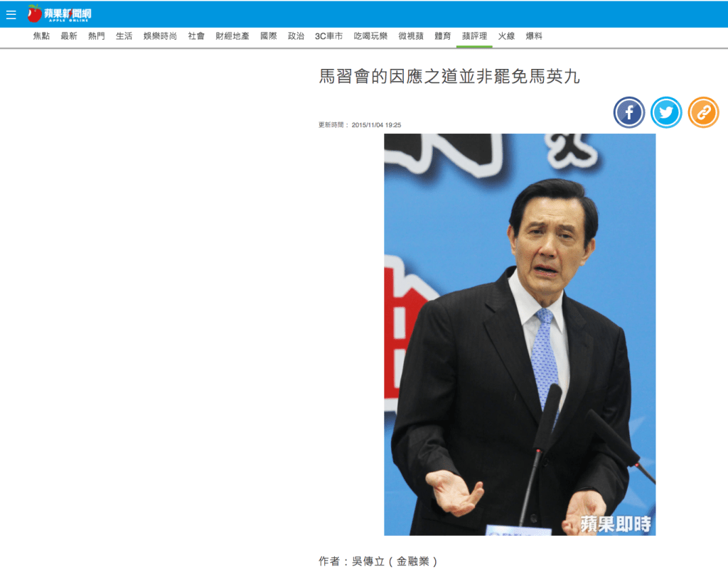
Task: Share the article on Twitter
Action: [x=666, y=112]
